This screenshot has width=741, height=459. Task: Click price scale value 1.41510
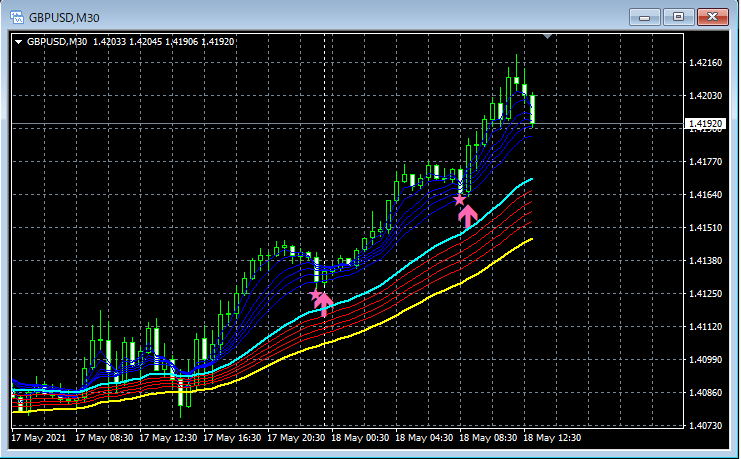click(706, 227)
